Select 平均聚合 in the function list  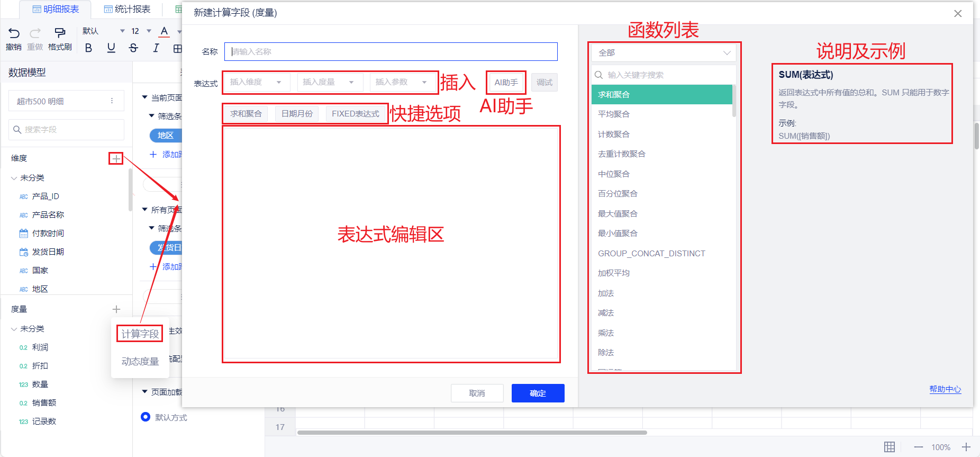(x=614, y=114)
